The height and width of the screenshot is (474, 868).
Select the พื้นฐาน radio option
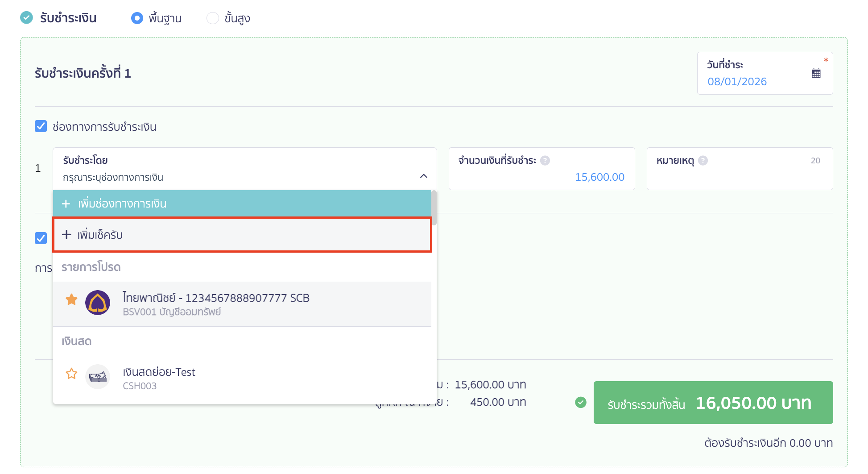(x=137, y=18)
